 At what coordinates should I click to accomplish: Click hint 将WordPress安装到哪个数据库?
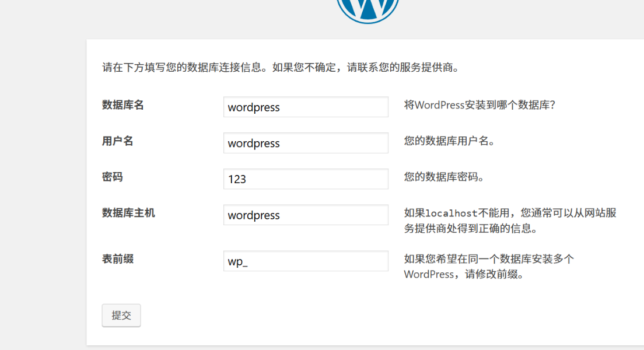click(x=480, y=105)
